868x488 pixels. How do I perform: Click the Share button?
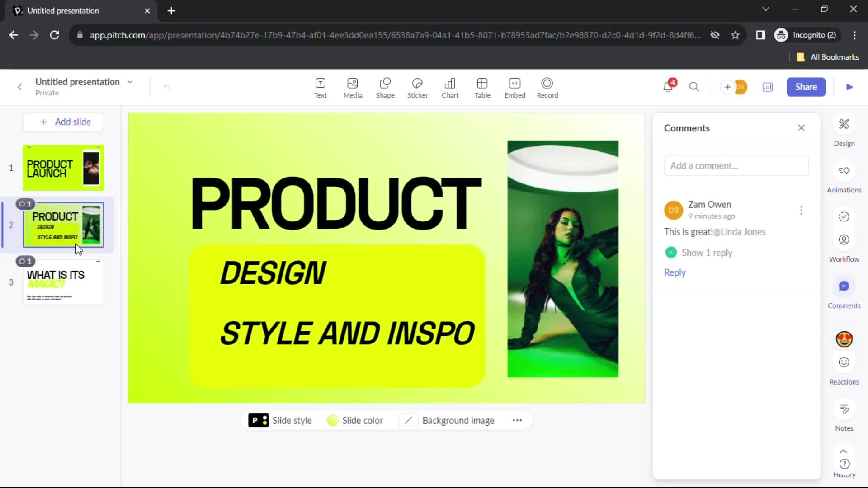click(x=806, y=86)
